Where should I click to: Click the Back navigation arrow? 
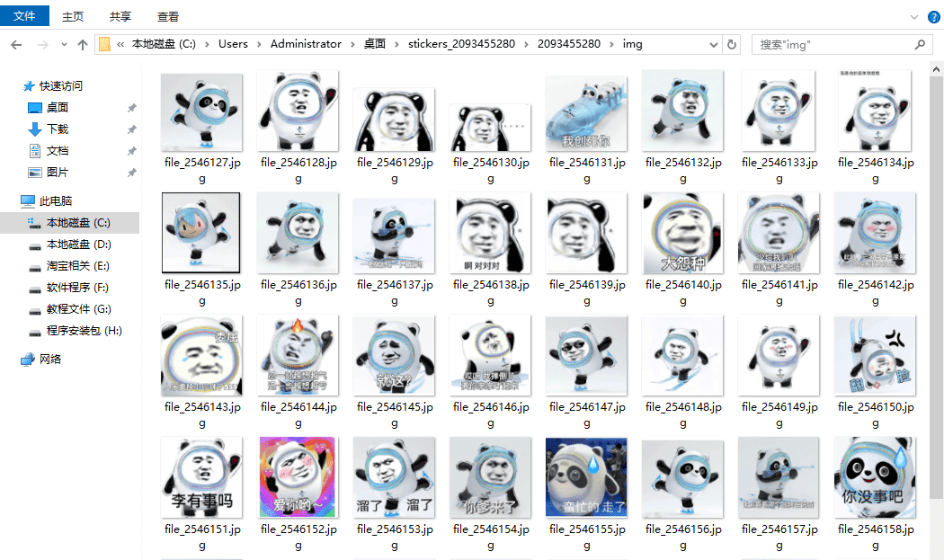click(16, 44)
